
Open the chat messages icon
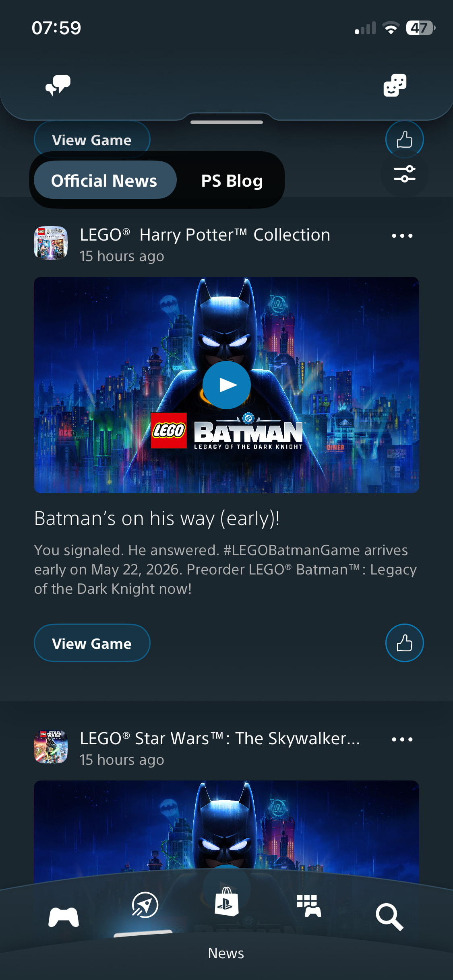point(58,85)
